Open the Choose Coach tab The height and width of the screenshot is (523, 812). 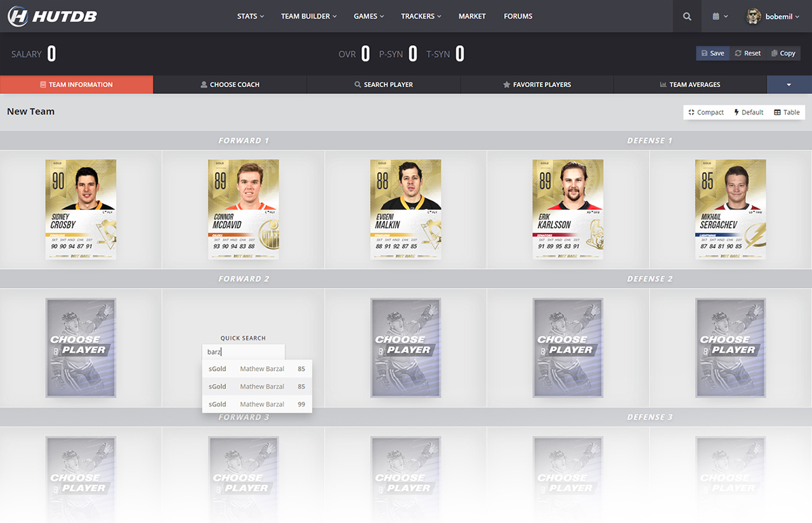pos(230,84)
